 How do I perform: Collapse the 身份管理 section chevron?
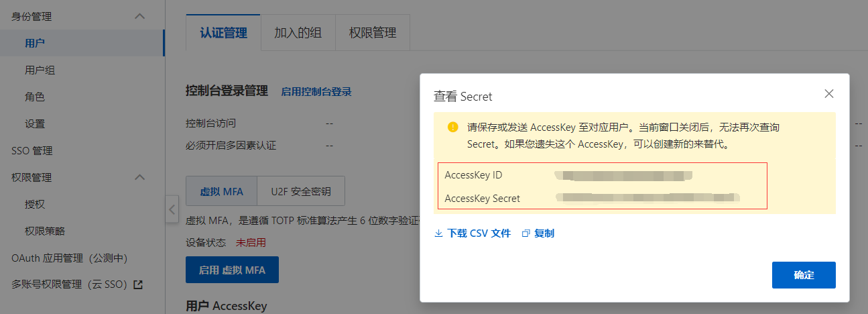pyautogui.click(x=139, y=16)
